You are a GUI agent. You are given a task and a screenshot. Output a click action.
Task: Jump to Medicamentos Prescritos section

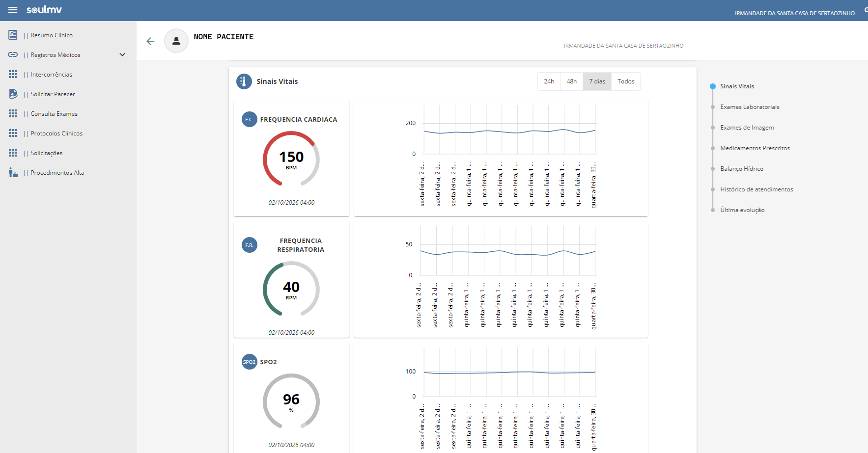[755, 148]
